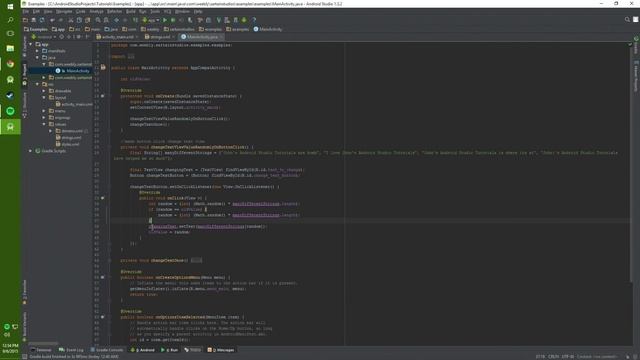The width and height of the screenshot is (640, 360).
Task: Click MainActivity in the breadcrumb bar
Action: pos(268,29)
